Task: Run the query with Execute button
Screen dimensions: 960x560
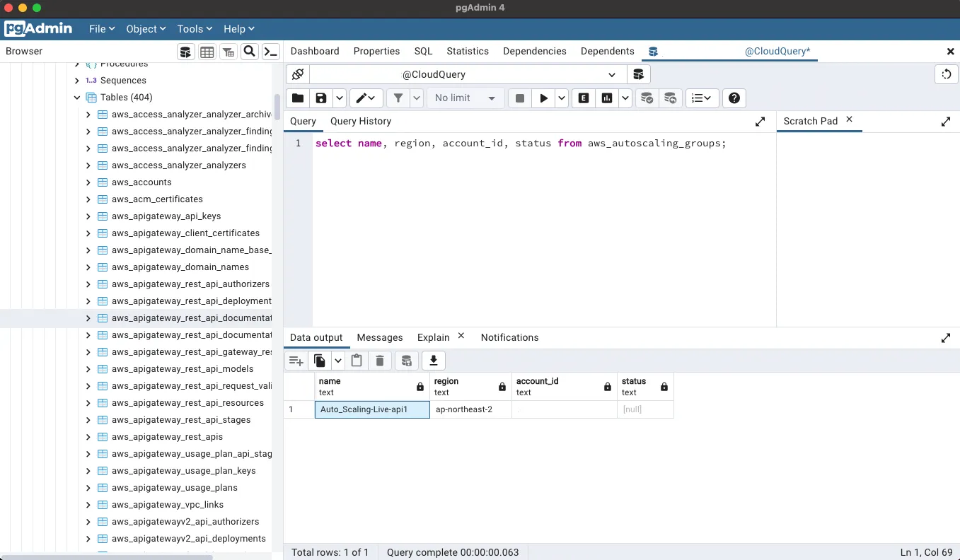Action: 543,98
